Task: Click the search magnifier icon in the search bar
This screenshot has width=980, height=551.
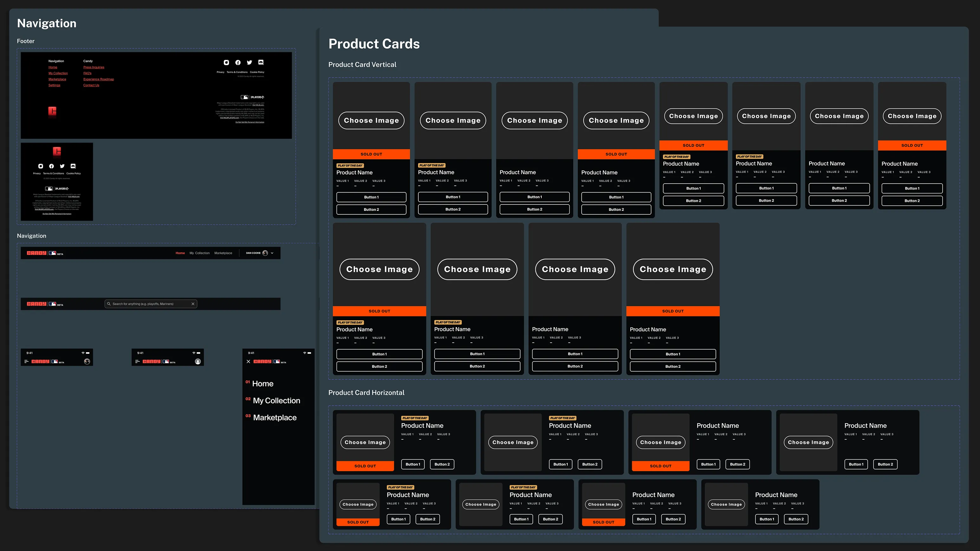Action: coord(109,304)
